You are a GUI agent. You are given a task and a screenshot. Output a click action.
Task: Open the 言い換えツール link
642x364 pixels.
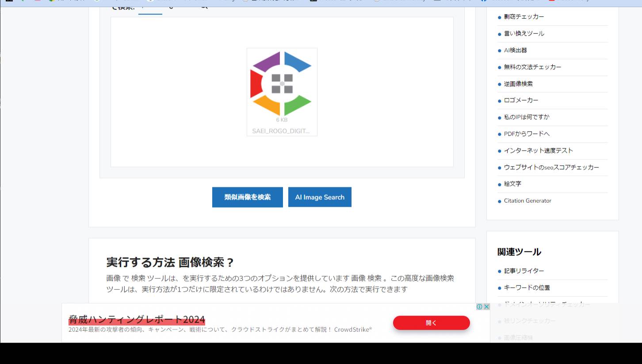click(524, 34)
